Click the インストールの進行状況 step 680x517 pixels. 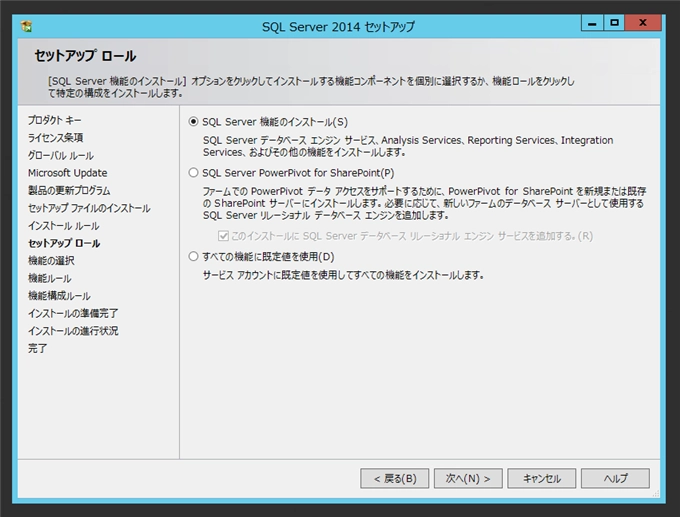pyautogui.click(x=73, y=331)
